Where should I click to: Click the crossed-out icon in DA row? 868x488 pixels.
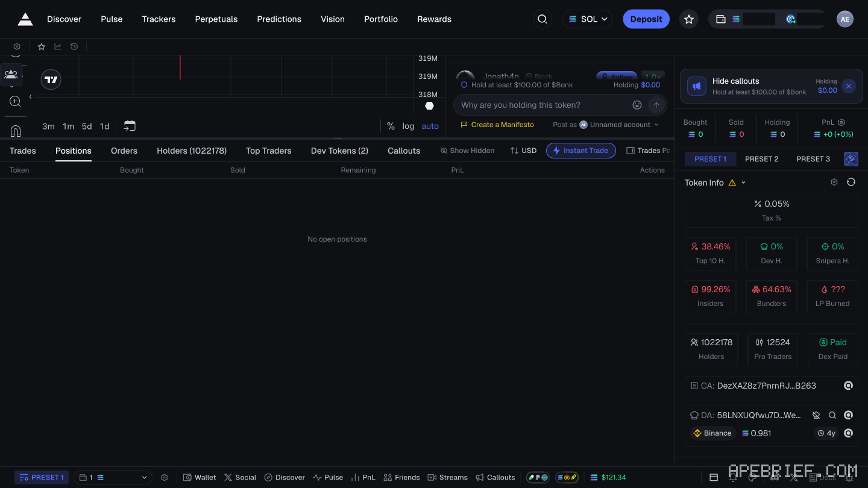click(816, 415)
